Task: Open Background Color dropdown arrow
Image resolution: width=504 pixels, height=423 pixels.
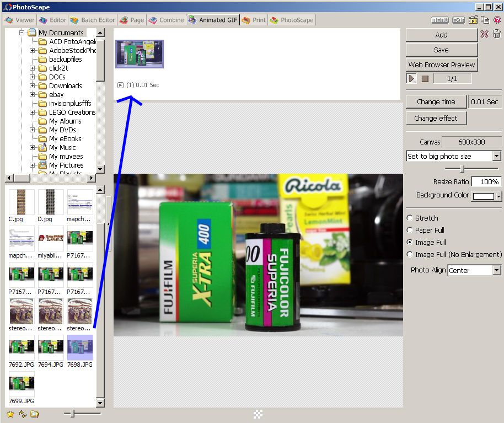Action: point(498,196)
